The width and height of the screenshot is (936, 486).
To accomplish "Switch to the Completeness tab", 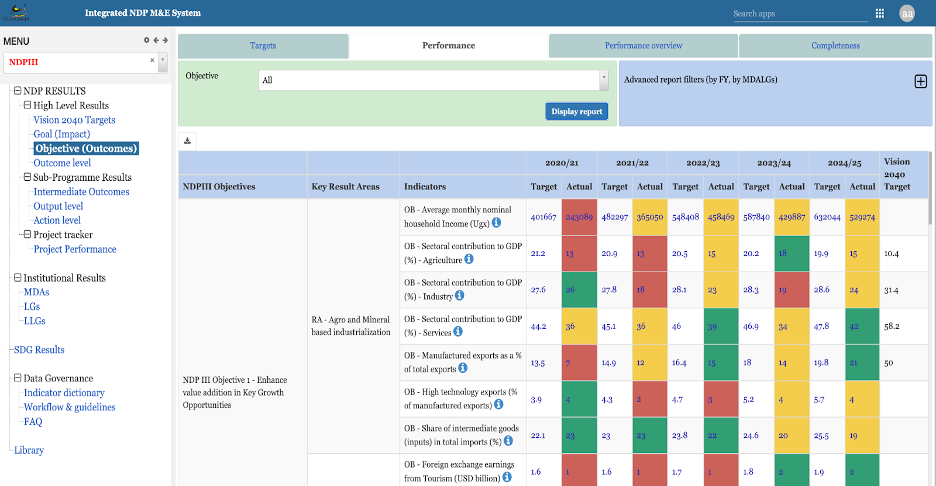I will pos(835,46).
